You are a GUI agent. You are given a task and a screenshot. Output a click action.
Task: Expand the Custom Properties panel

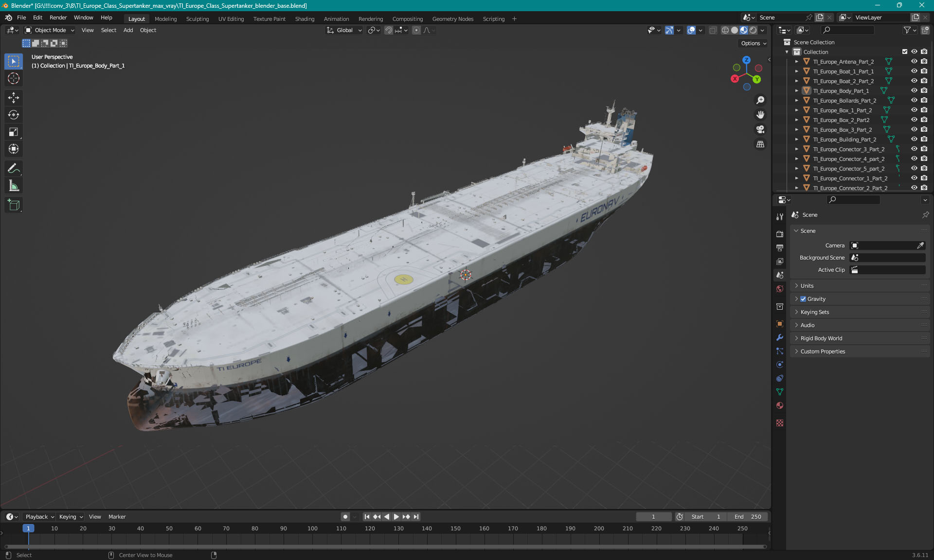click(x=860, y=351)
